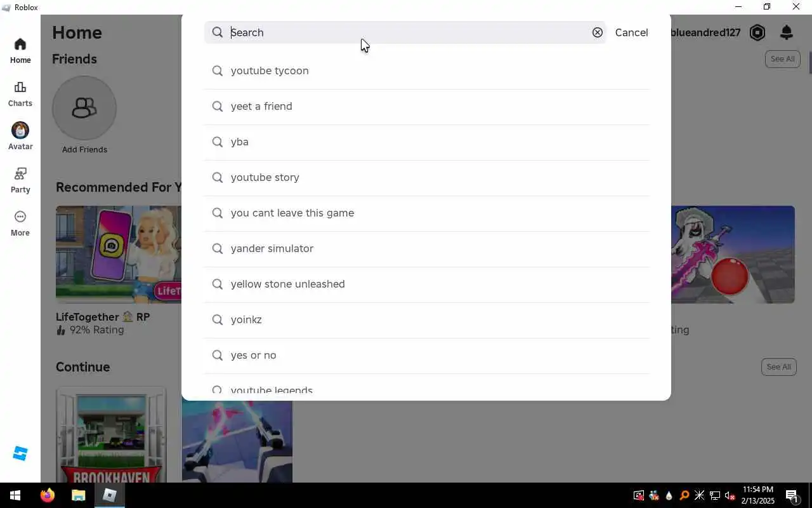Click magnifier icon beside yba
This screenshot has width=812, height=508.
(218, 142)
